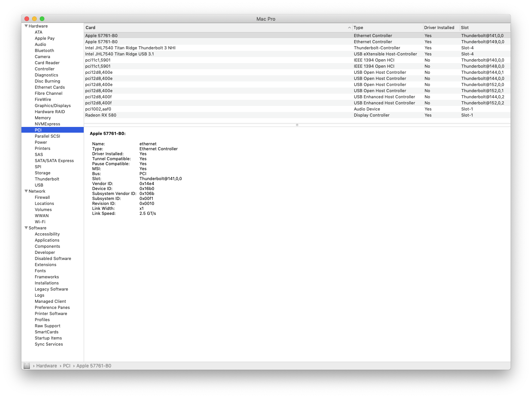Click the computer icon in path bar

coord(27,366)
